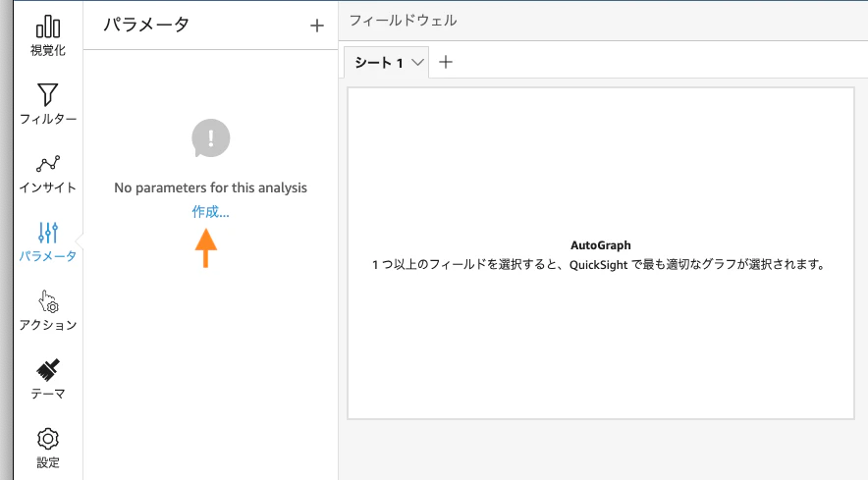Click the パラメータ panel heading

click(x=146, y=25)
